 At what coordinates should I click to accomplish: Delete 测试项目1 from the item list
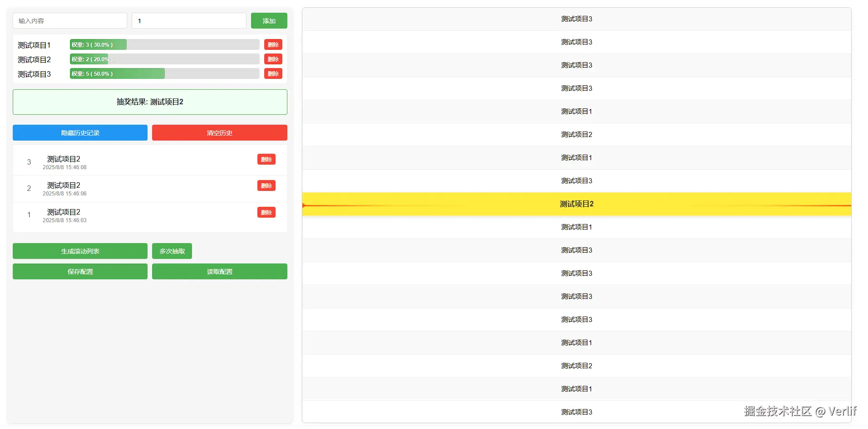[x=273, y=45]
